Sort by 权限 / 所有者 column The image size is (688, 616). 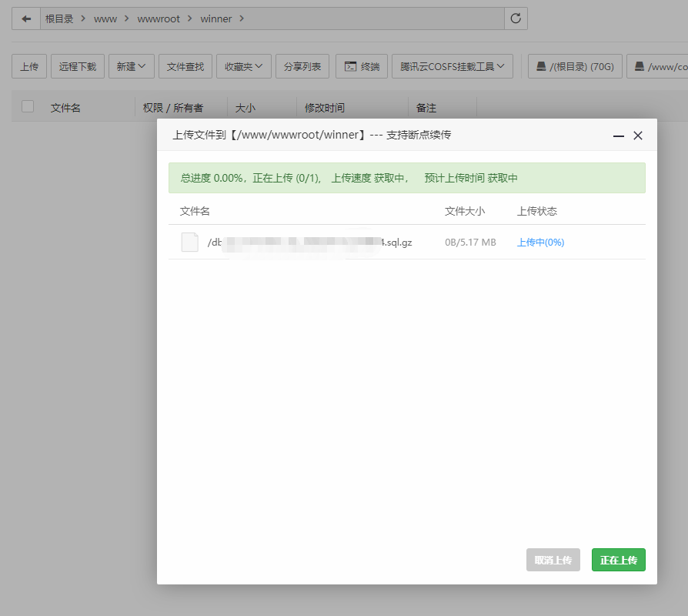(173, 108)
